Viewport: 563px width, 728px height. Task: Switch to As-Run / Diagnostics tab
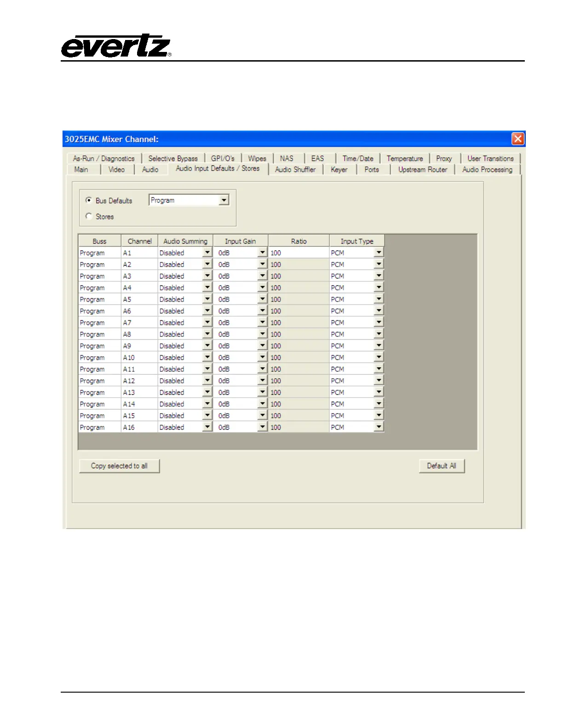coord(103,159)
